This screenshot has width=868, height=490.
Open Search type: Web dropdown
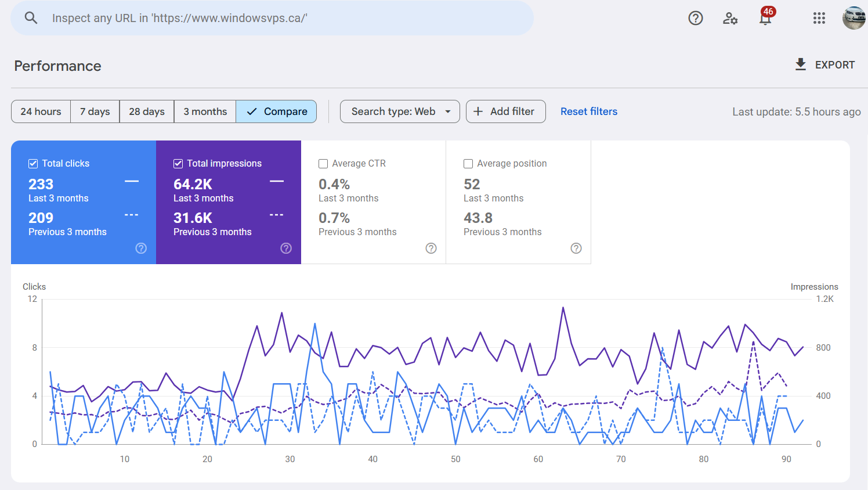coord(400,111)
